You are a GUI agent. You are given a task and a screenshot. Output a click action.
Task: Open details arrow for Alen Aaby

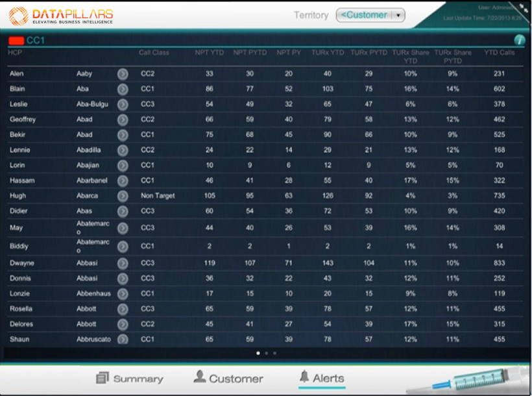(123, 74)
